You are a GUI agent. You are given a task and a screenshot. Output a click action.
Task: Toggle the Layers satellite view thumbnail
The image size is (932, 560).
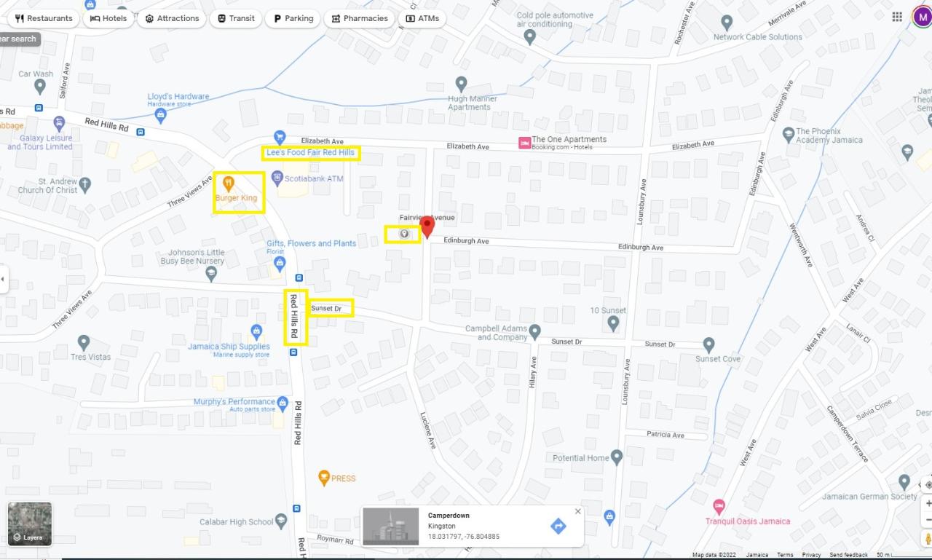(30, 524)
